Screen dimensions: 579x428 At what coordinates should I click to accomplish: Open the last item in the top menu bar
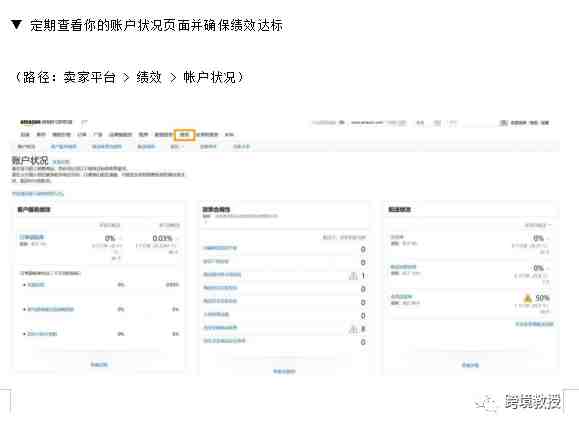(x=229, y=134)
